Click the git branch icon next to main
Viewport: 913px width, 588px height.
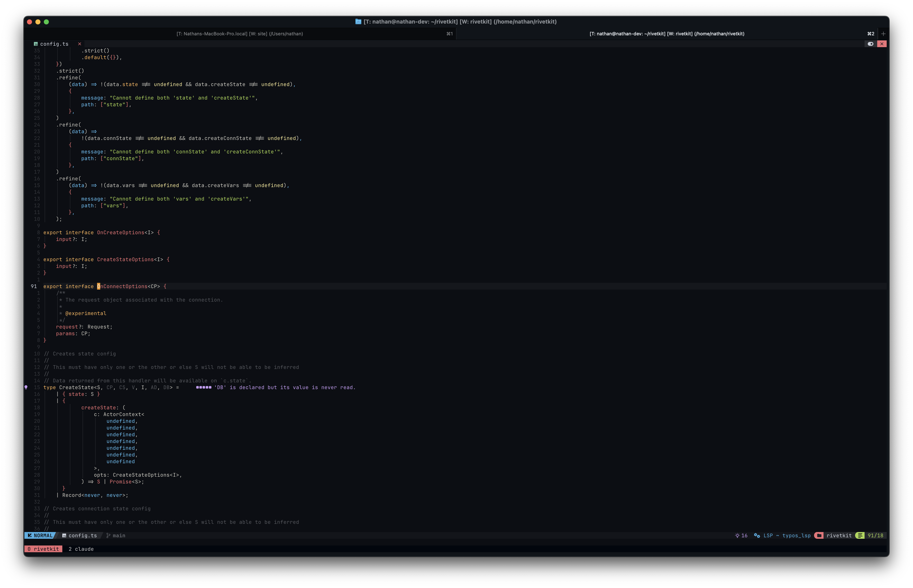click(x=108, y=536)
